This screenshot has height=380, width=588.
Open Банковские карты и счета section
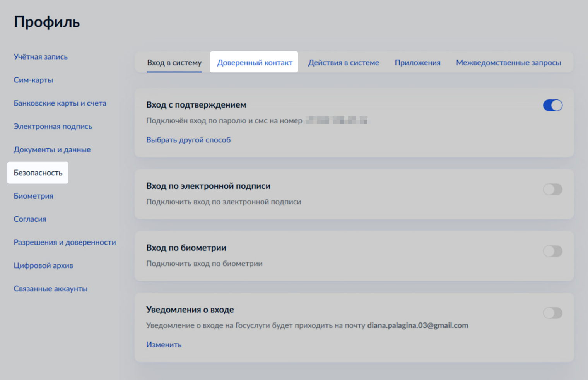60,103
